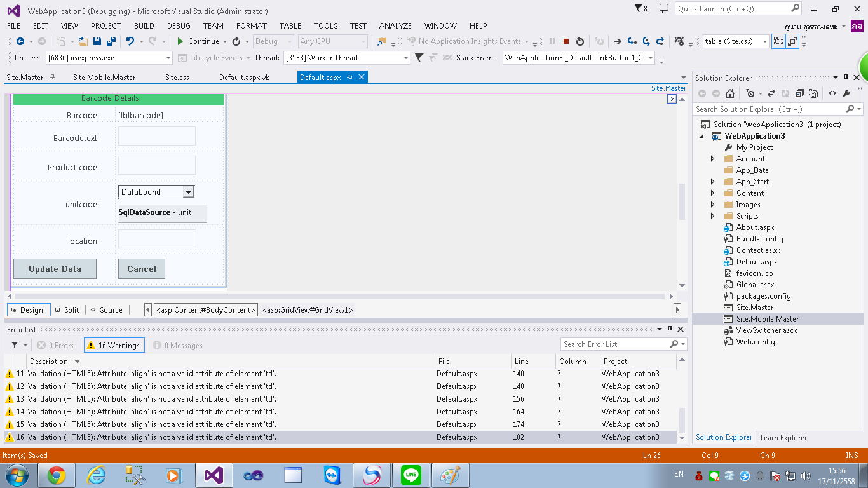Switch to Source view
The height and width of the screenshot is (488, 868).
(105, 310)
